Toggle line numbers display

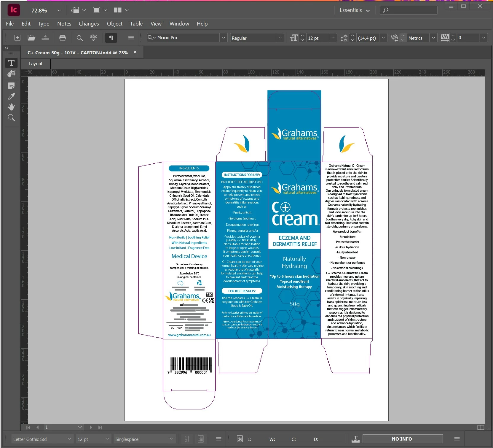click(187, 439)
